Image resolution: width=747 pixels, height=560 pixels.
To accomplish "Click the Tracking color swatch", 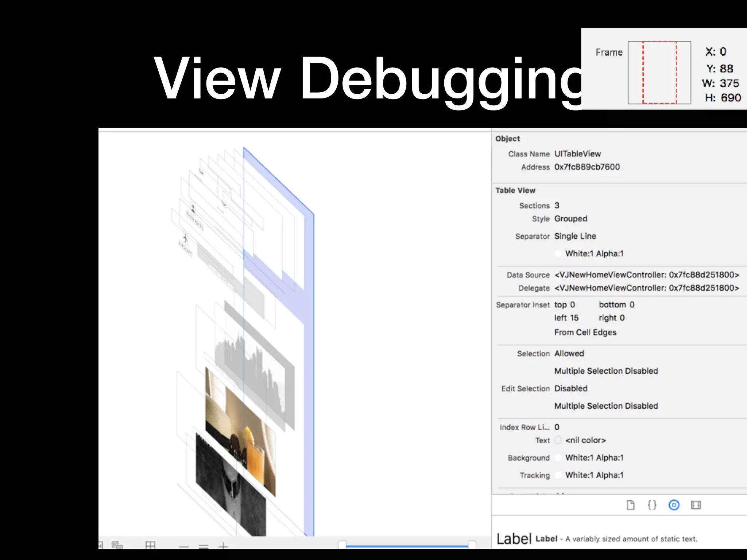I will click(558, 475).
